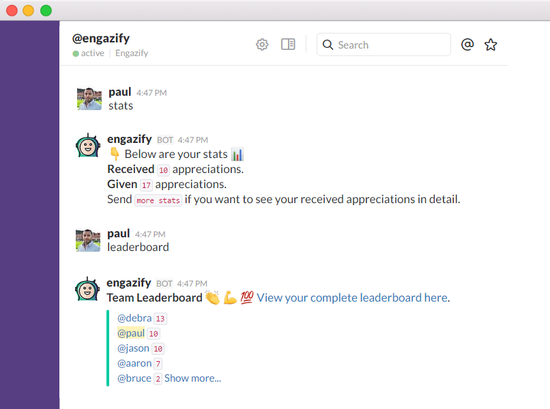Click the search magnifier icon
Viewport: 550px width, 409px height.
pos(328,45)
